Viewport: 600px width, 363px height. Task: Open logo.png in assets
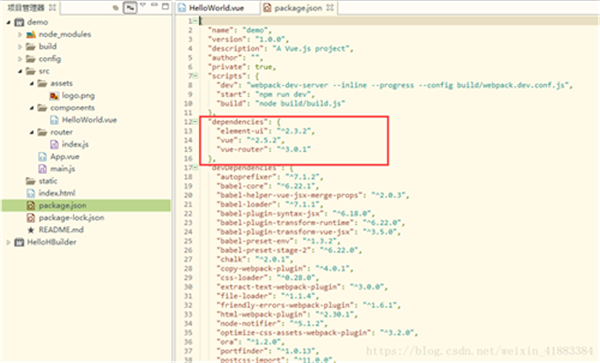pos(78,96)
